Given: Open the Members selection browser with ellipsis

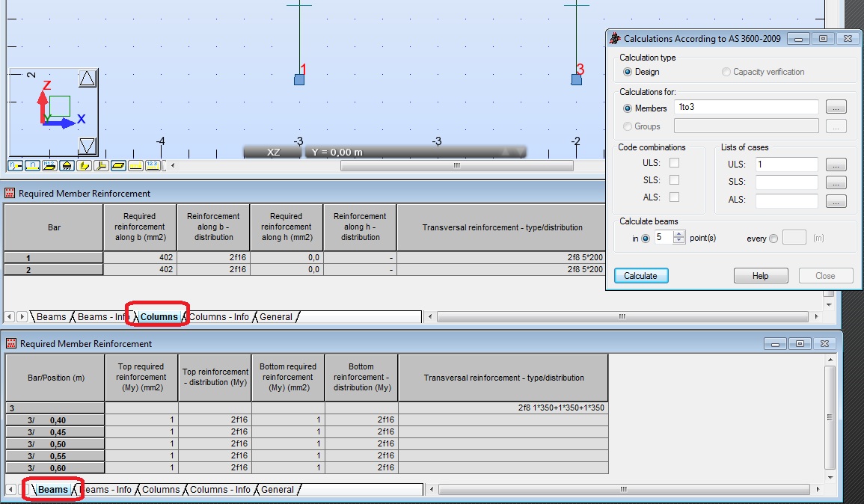Looking at the screenshot, I should [x=836, y=106].
